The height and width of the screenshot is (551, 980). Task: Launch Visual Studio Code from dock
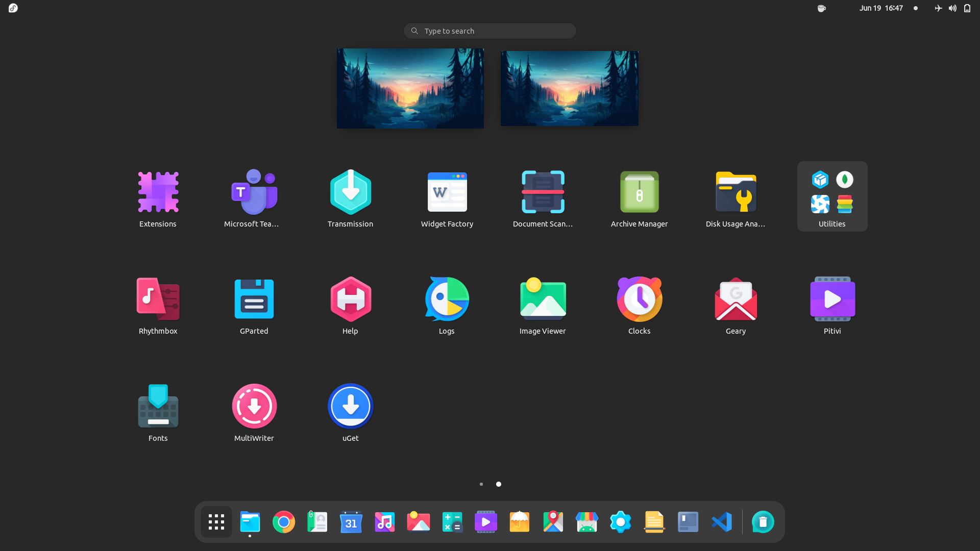click(722, 522)
